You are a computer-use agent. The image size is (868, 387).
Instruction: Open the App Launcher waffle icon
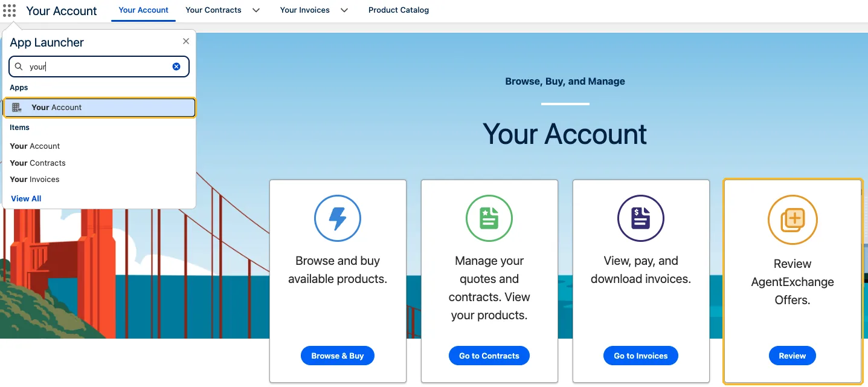pyautogui.click(x=9, y=10)
